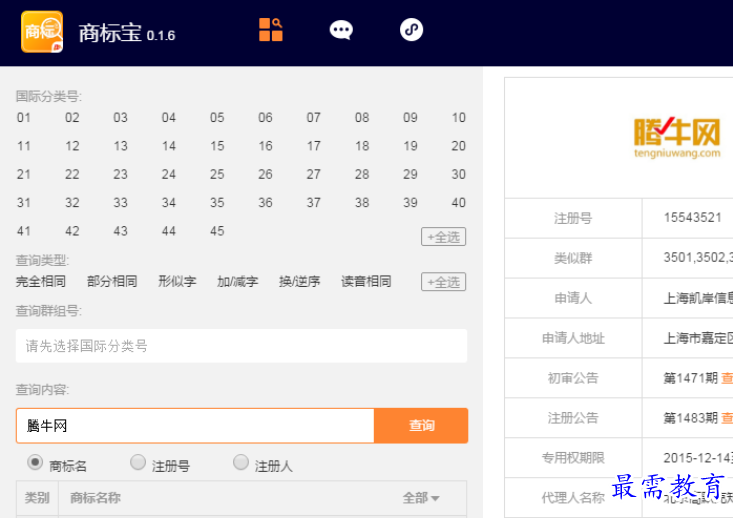Click the 商标宝 app logo

pyautogui.click(x=42, y=32)
